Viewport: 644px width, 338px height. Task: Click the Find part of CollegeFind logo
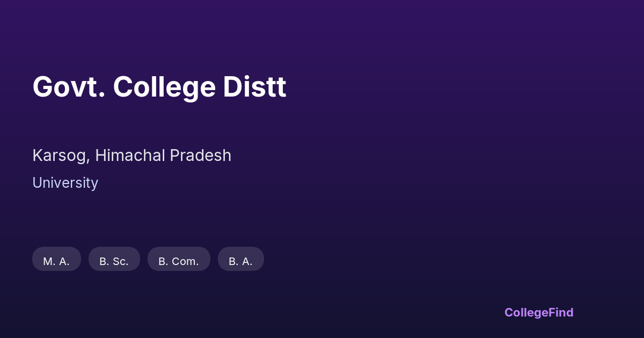(561, 312)
